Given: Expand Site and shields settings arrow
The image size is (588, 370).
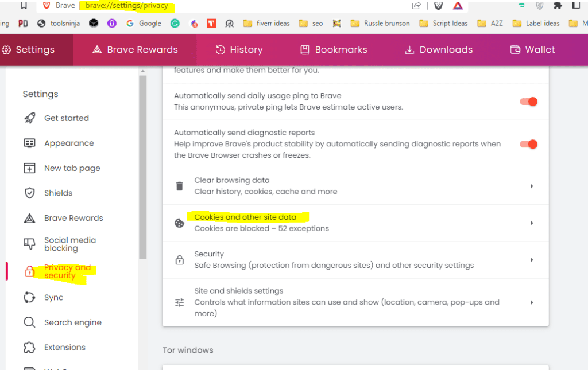Looking at the screenshot, I should 532,302.
